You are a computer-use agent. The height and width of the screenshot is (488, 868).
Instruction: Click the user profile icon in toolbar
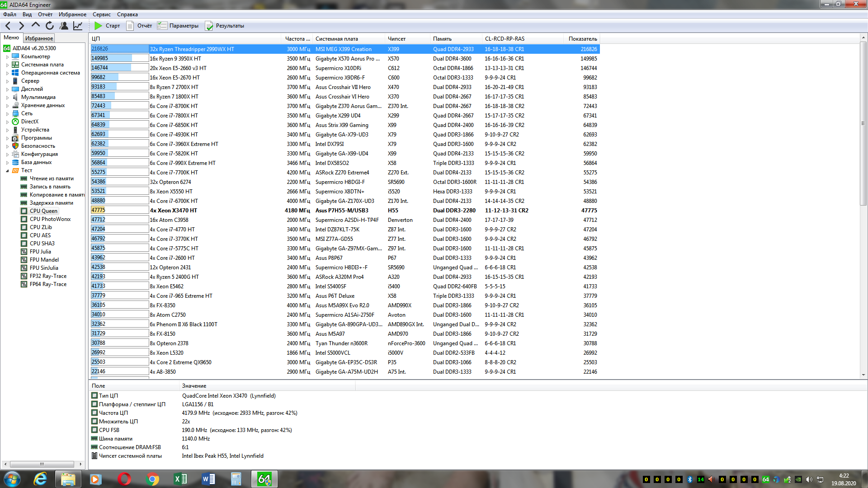64,26
